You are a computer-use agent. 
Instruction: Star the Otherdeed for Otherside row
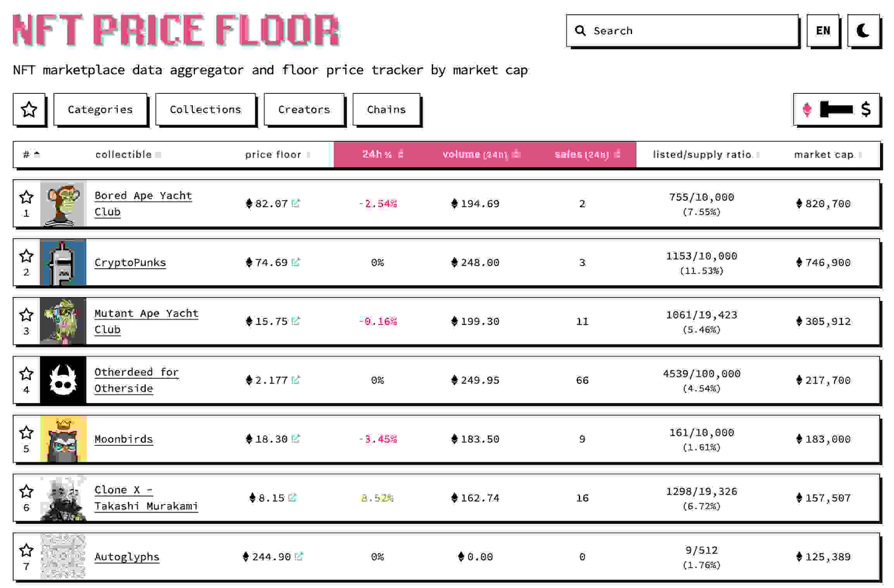(x=26, y=374)
